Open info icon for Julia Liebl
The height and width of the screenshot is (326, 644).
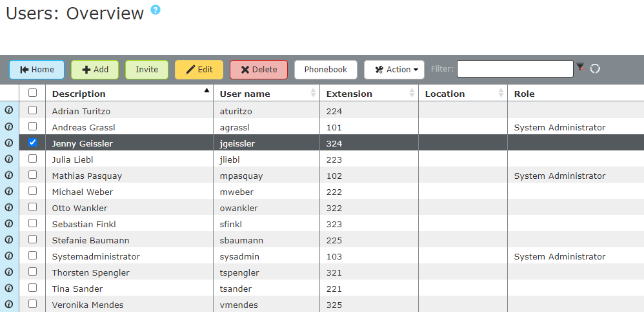9,159
